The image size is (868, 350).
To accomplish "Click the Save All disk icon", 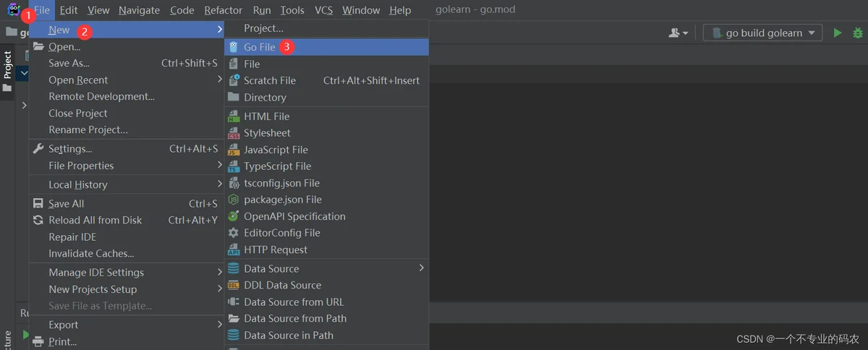I will [38, 204].
